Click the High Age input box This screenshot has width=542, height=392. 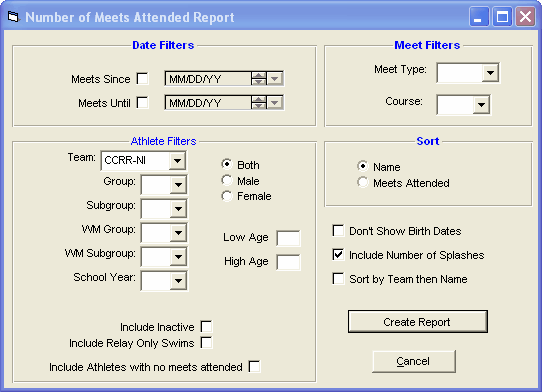288,262
